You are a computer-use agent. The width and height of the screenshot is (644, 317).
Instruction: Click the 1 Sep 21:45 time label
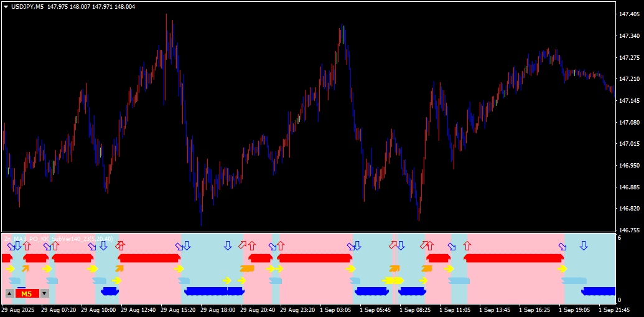[615, 310]
